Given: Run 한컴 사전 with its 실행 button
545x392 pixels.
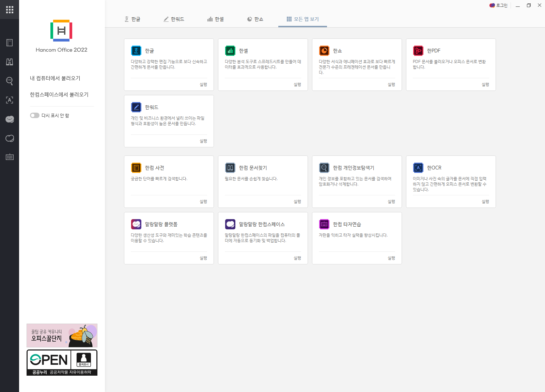Looking at the screenshot, I should 203,201.
